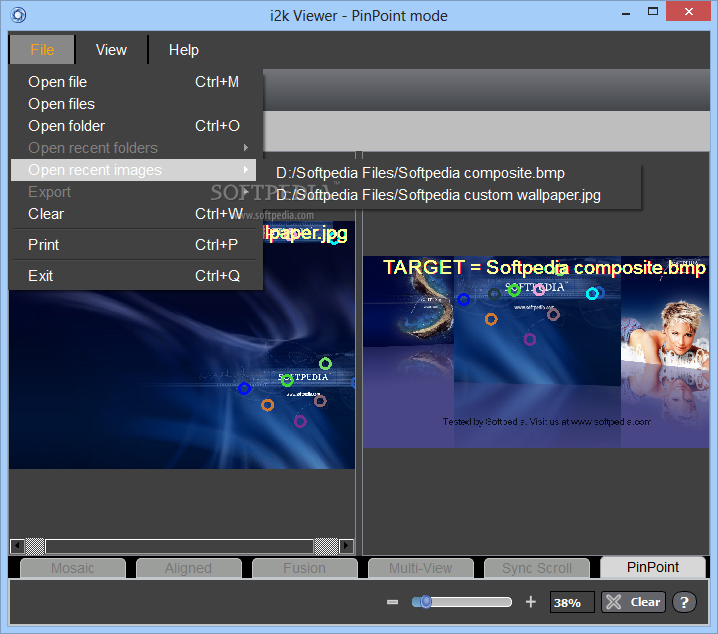Select Print menu entry
718x634 pixels.
(x=133, y=245)
